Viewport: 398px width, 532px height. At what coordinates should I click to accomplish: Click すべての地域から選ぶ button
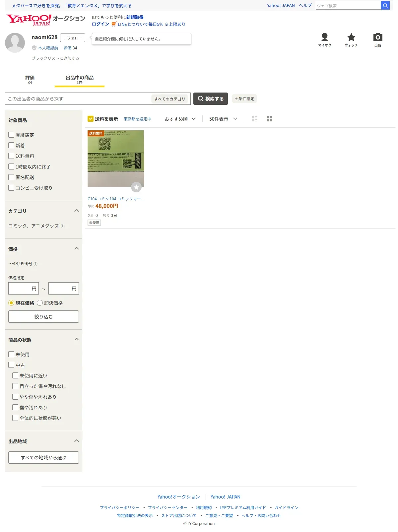coord(43,458)
